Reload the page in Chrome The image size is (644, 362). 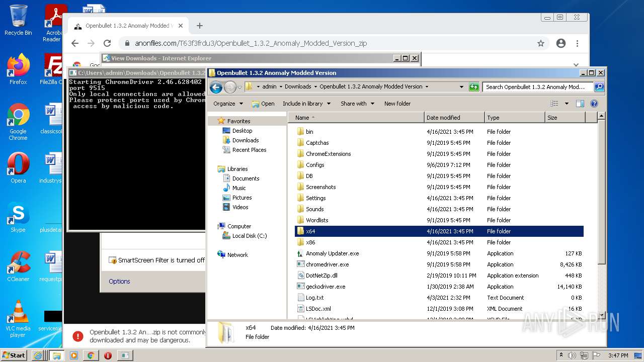(x=107, y=43)
